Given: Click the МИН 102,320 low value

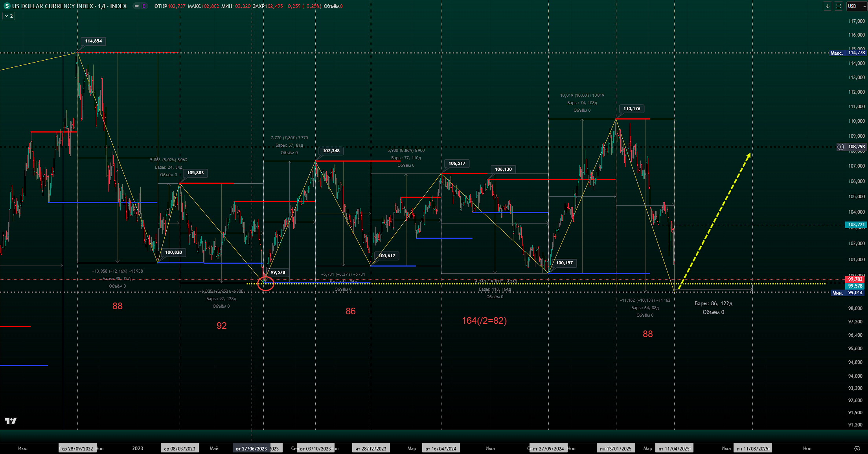Looking at the screenshot, I should [236, 6].
